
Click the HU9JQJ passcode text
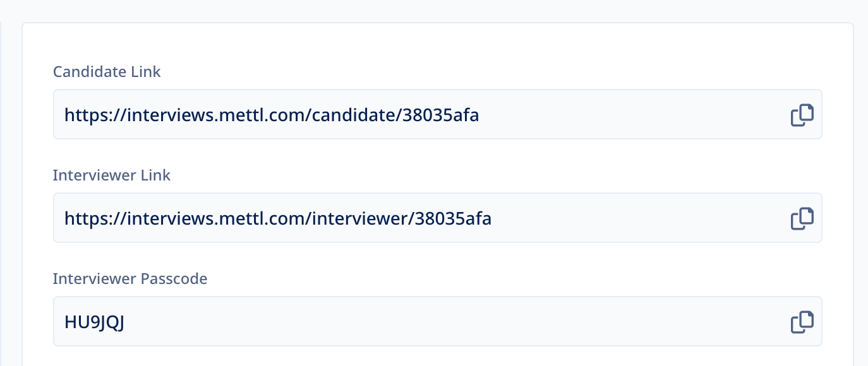click(x=95, y=322)
